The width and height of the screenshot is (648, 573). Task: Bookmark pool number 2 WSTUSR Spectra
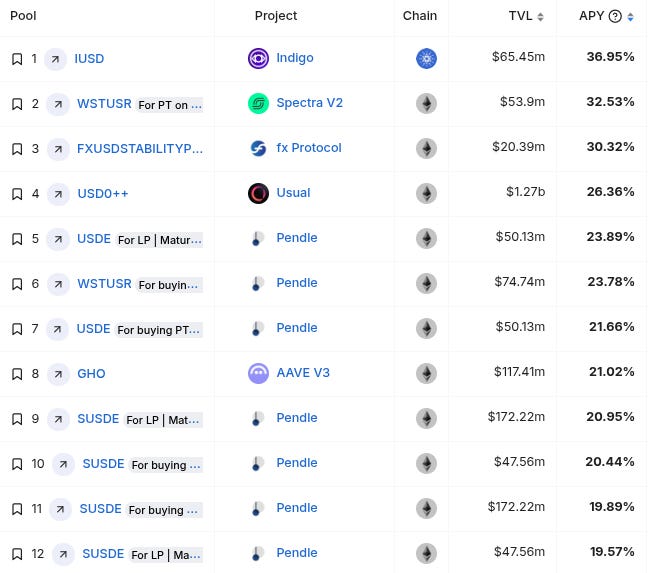[17, 104]
